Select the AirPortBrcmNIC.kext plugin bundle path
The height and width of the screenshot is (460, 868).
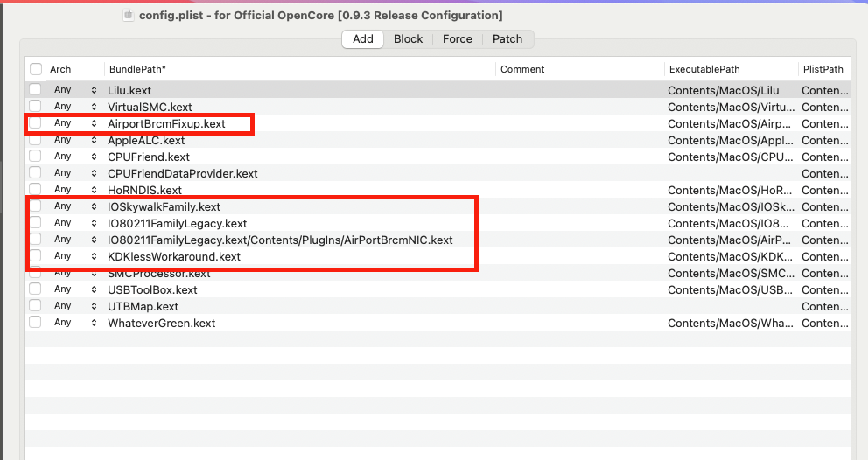280,240
